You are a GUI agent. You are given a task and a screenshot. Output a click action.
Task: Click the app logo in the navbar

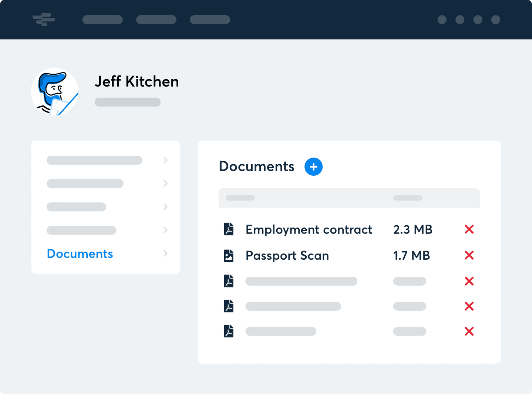point(43,20)
